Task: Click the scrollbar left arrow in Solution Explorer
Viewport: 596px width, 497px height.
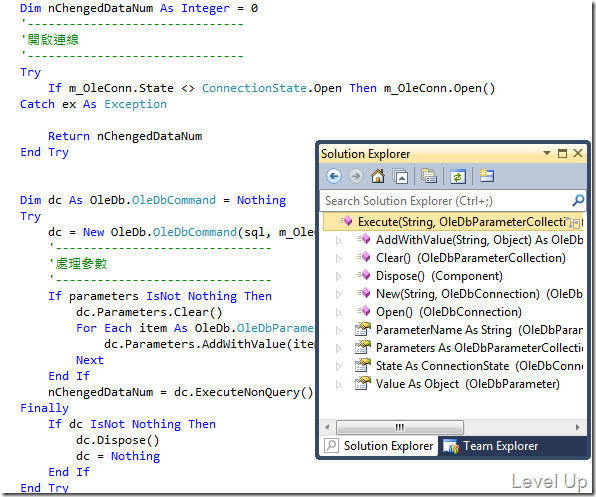Action: pyautogui.click(x=327, y=427)
